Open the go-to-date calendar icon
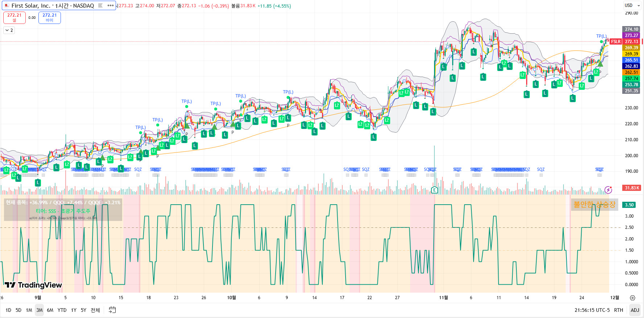Screen dimensions: 644x318 click(x=112, y=310)
